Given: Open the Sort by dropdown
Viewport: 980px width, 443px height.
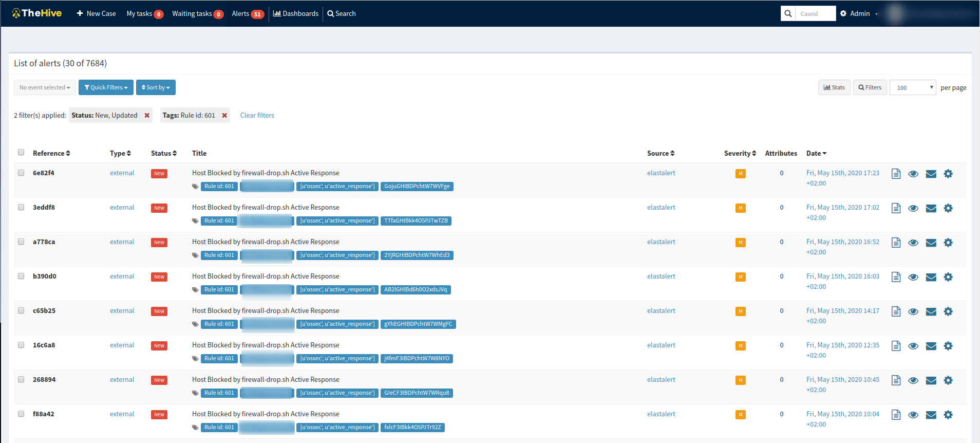Looking at the screenshot, I should point(156,87).
